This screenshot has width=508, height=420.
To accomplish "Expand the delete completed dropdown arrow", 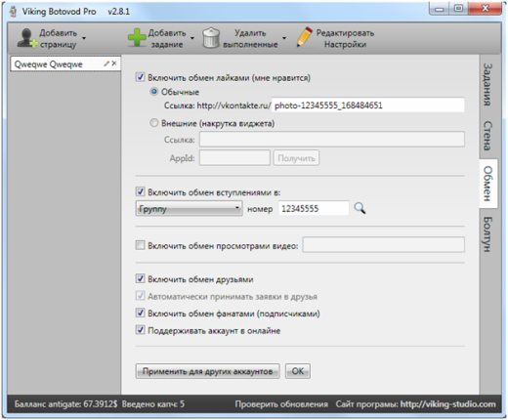I will (x=284, y=38).
